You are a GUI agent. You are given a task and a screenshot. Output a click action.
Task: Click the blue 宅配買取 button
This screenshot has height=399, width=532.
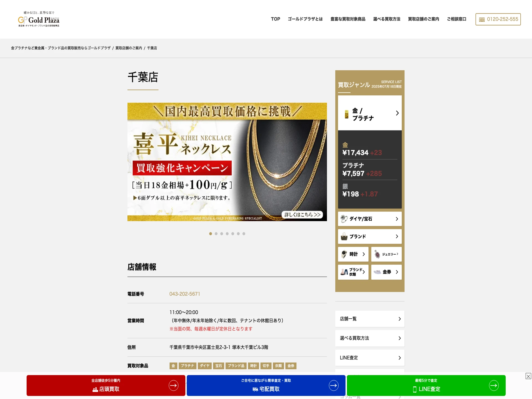(266, 385)
